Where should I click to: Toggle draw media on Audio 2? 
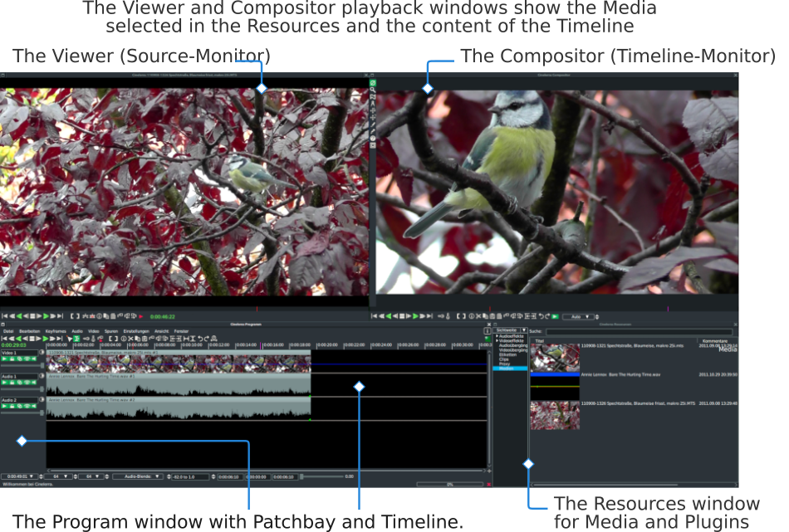[x=27, y=406]
